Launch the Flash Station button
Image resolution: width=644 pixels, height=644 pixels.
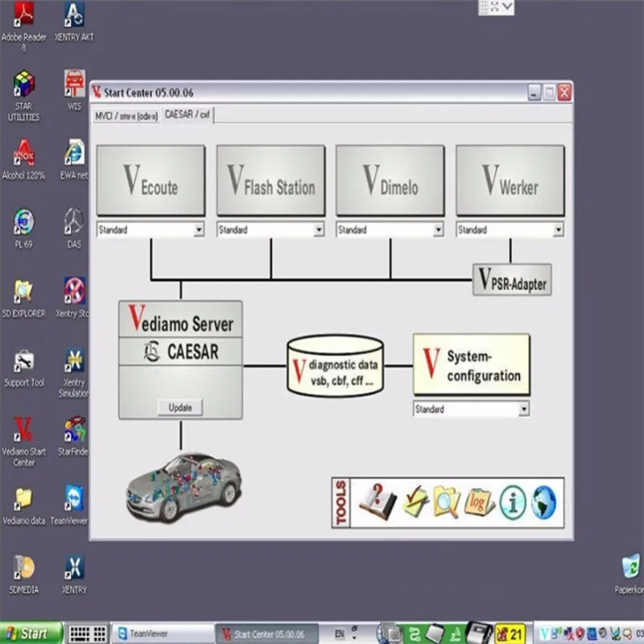(x=270, y=180)
